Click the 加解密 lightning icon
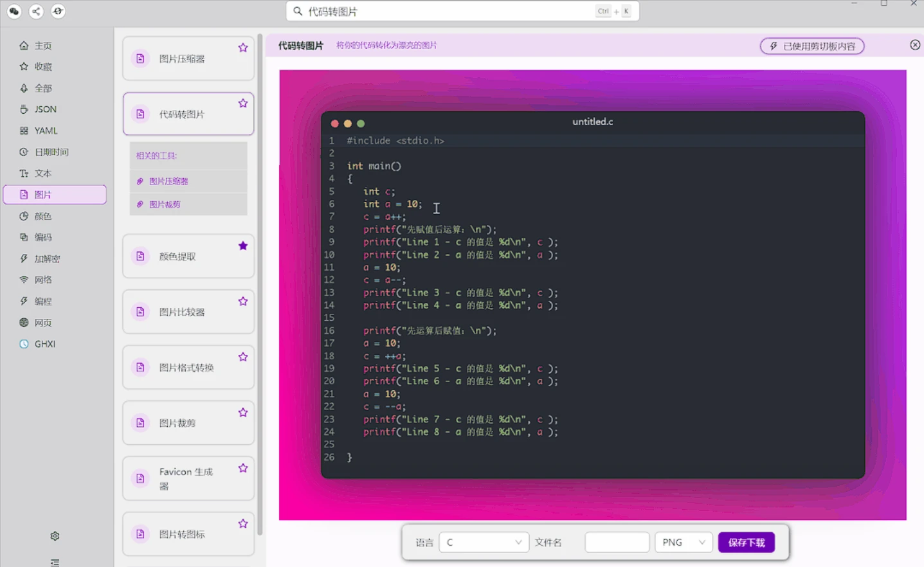924x567 pixels. (x=24, y=258)
